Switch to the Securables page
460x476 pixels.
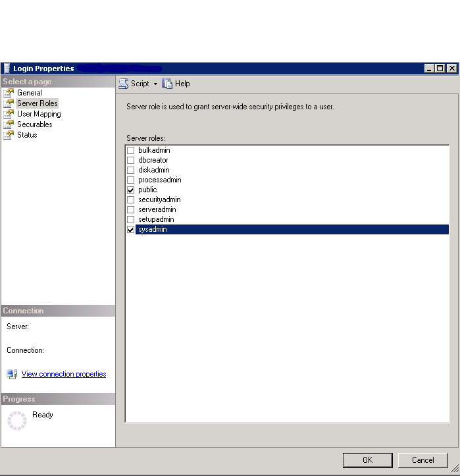[34, 124]
